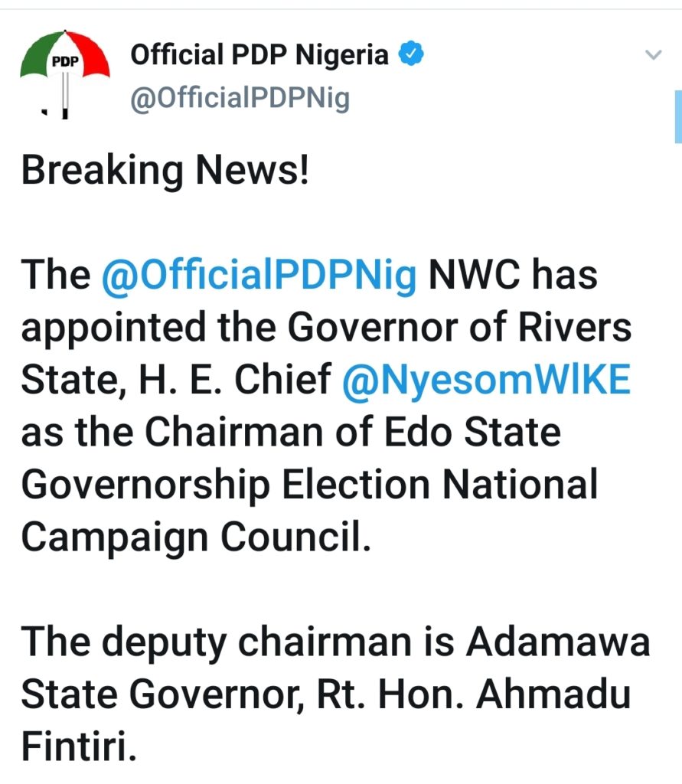Click the blue scrollbar on right edge
The image size is (682, 784).
coord(678,116)
